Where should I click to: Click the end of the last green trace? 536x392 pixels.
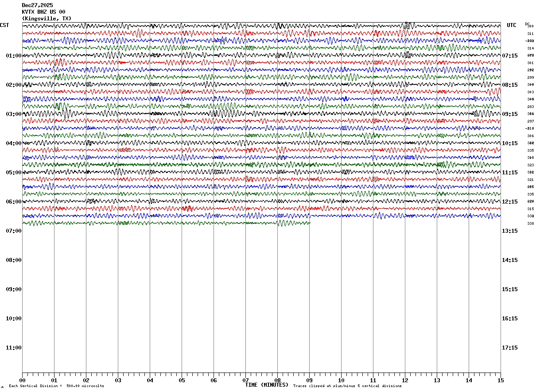[310, 223]
